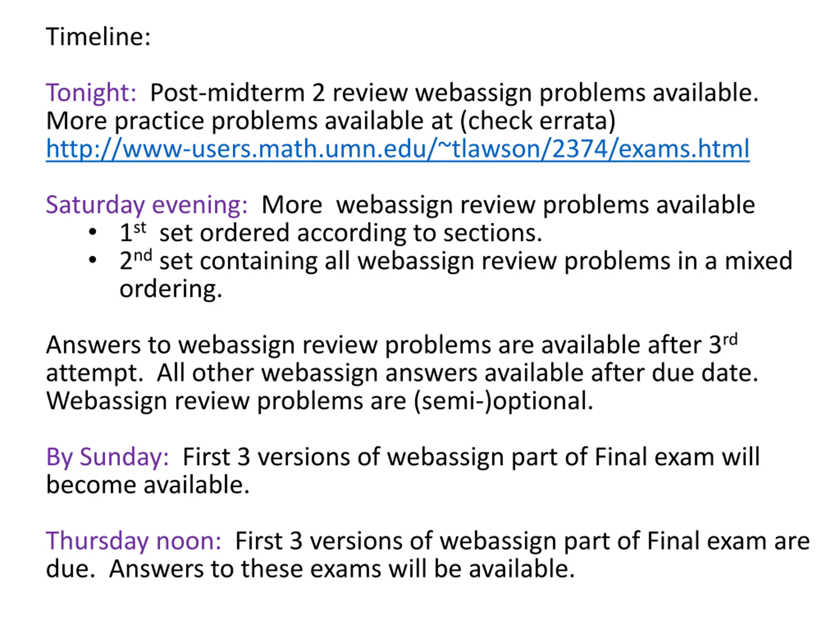The image size is (840, 630).
Task: Click the "(check errata)" text
Action: (538, 121)
